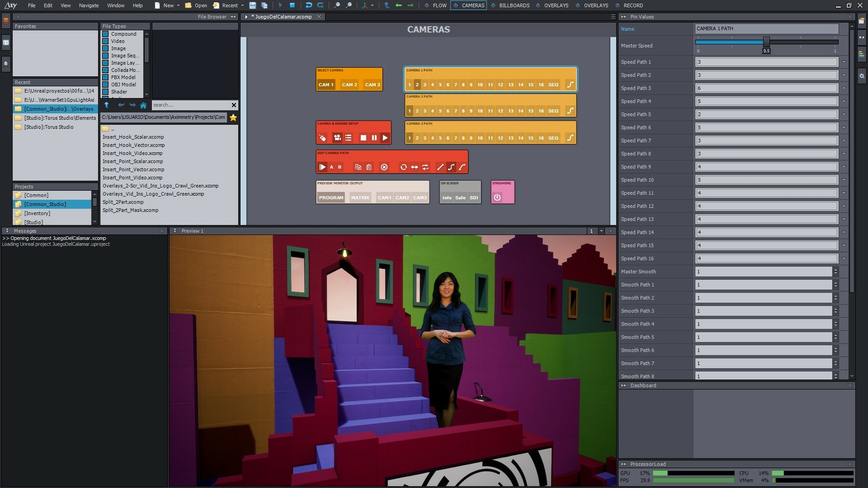Click the loop arrows icon in Edit Camera Path
The width and height of the screenshot is (868, 488).
pyautogui.click(x=403, y=167)
